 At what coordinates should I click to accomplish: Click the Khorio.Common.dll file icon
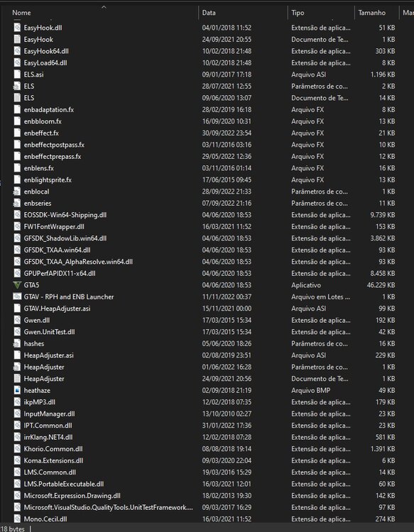pos(17,449)
